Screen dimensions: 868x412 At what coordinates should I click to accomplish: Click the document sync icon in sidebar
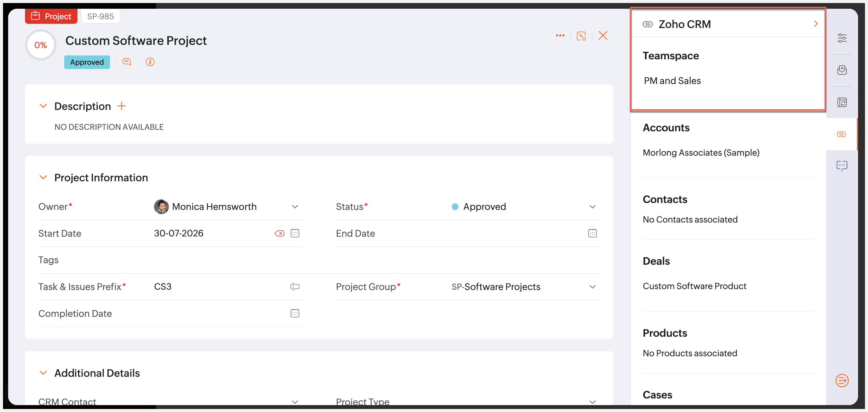pyautogui.click(x=842, y=102)
